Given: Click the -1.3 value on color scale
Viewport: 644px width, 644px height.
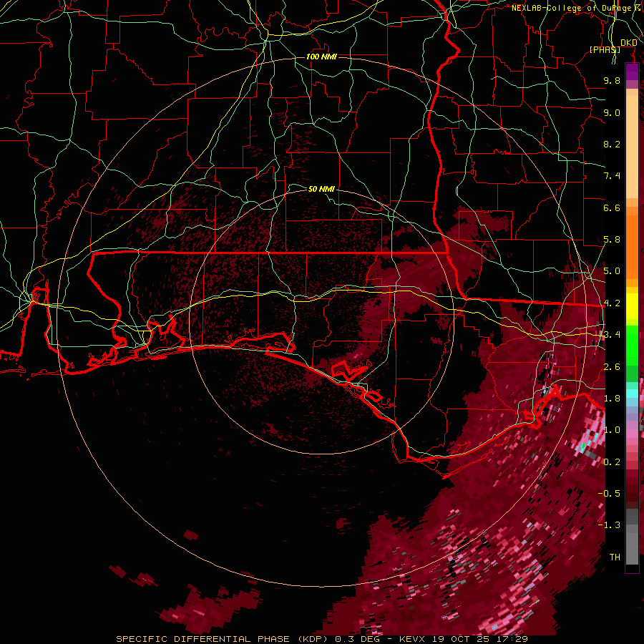Looking at the screenshot, I should [x=609, y=525].
